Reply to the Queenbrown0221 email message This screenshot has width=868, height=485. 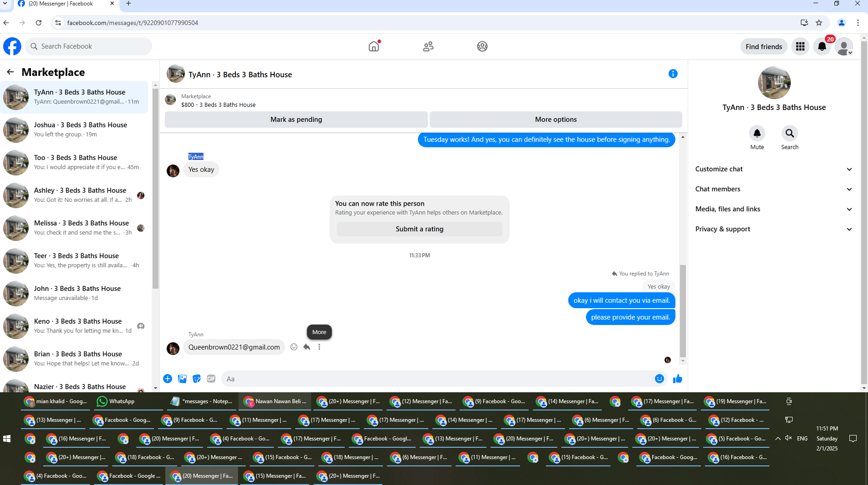point(307,347)
